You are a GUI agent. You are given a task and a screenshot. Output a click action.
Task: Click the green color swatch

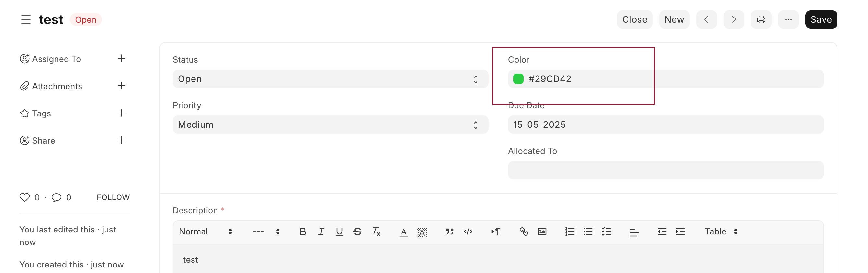[x=518, y=79]
